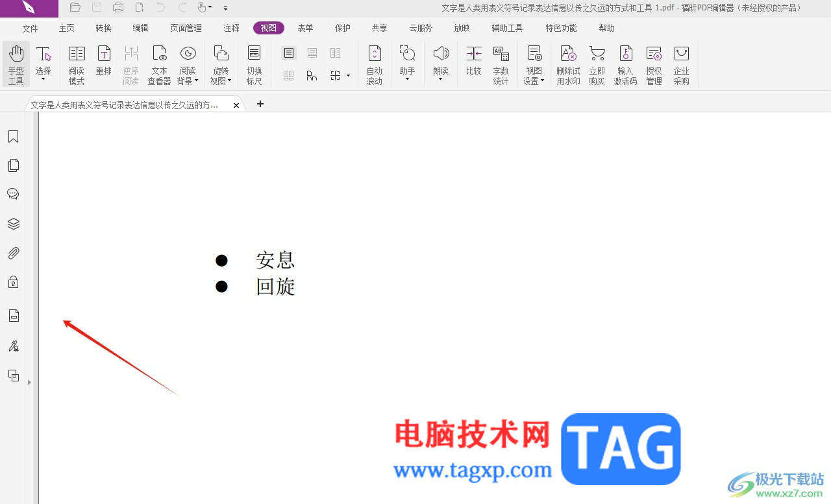The width and height of the screenshot is (831, 504).
Task: Switch to the 表单 form tab
Action: click(306, 29)
